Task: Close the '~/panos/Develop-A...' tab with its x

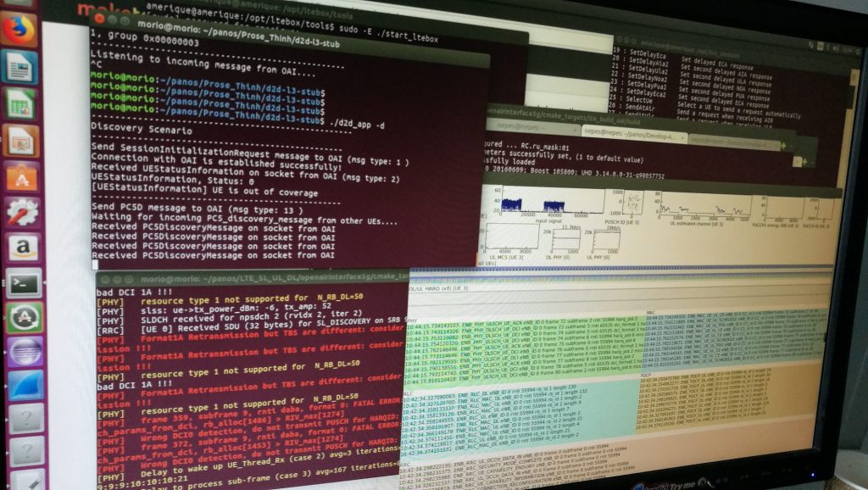Action: 682,136
